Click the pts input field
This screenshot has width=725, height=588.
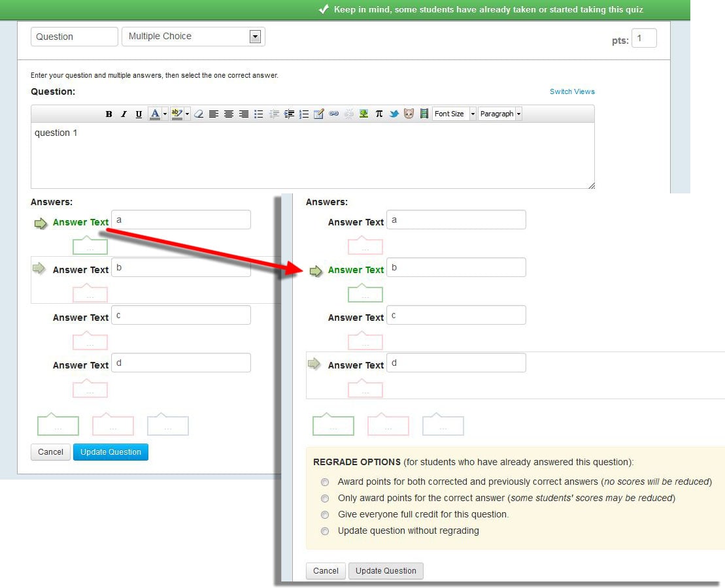pos(643,39)
